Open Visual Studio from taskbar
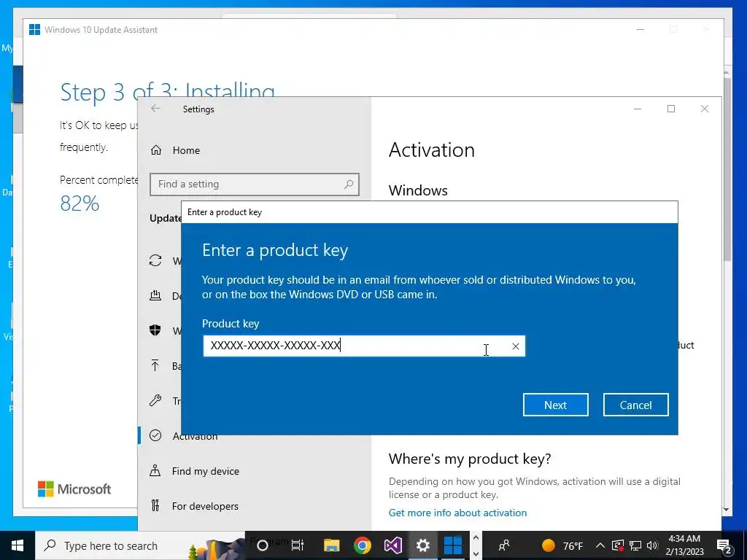The height and width of the screenshot is (560, 747). [392, 545]
